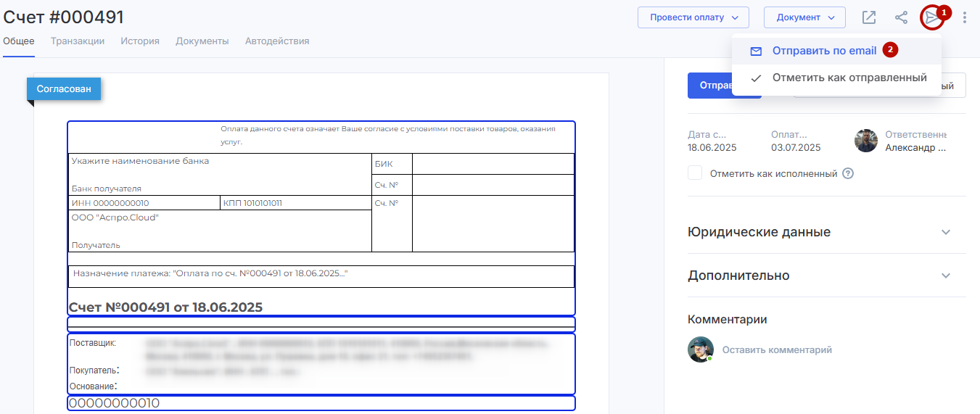Screen dimensions: 980x414
Task: Open the three-dot more options menu
Action: [964, 17]
